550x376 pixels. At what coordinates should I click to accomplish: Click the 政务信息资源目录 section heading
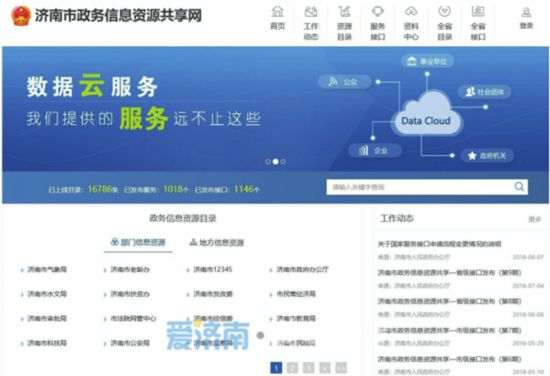(183, 218)
